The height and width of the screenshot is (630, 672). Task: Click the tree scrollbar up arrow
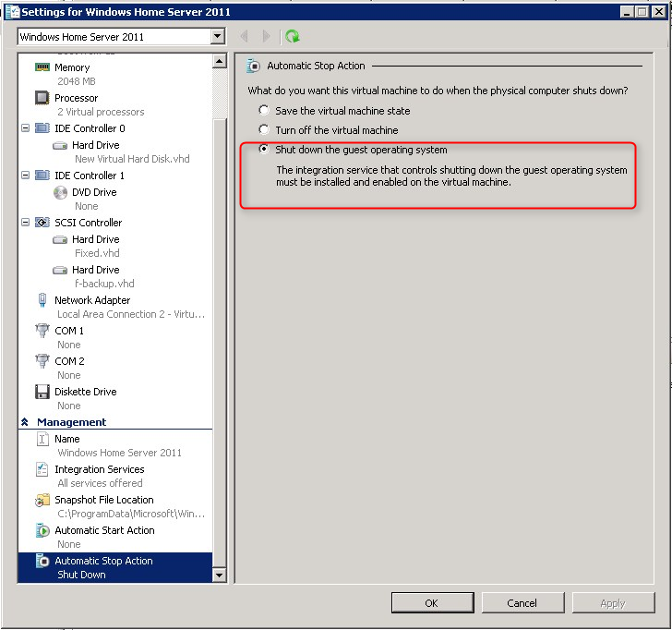220,61
